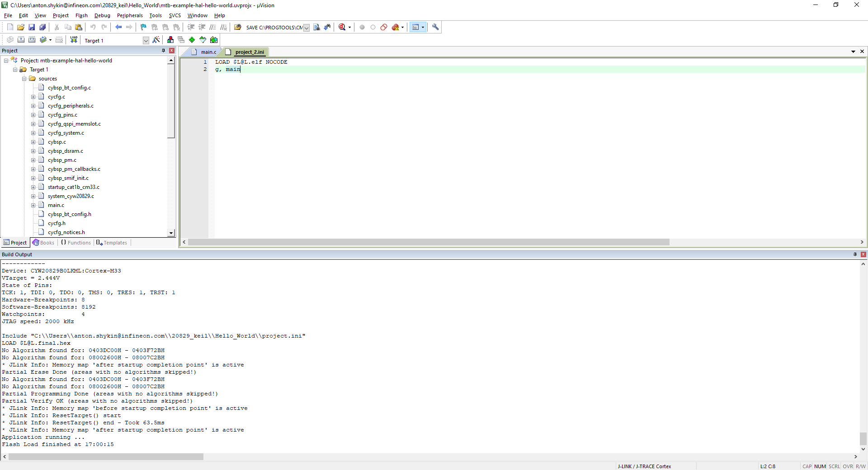Image resolution: width=868 pixels, height=470 pixels.
Task: Open the Peripherals menu
Action: 130,15
